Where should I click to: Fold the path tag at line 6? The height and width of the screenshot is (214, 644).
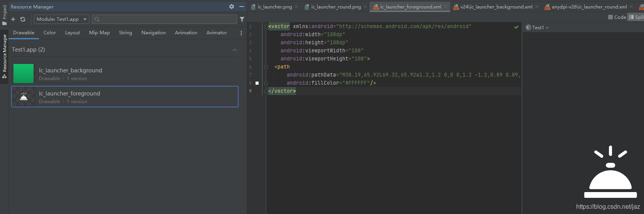[266, 67]
